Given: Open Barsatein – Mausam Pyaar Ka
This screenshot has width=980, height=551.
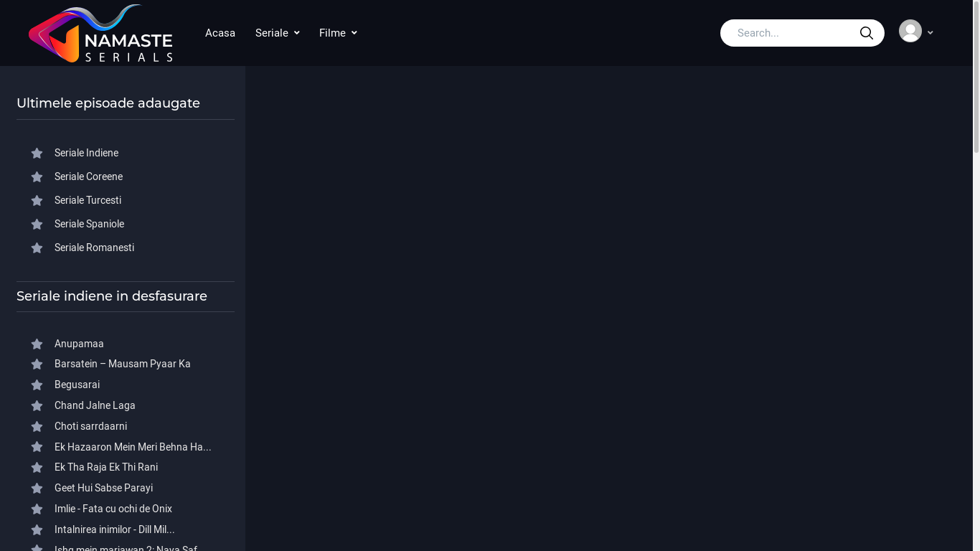Looking at the screenshot, I should click(x=123, y=364).
